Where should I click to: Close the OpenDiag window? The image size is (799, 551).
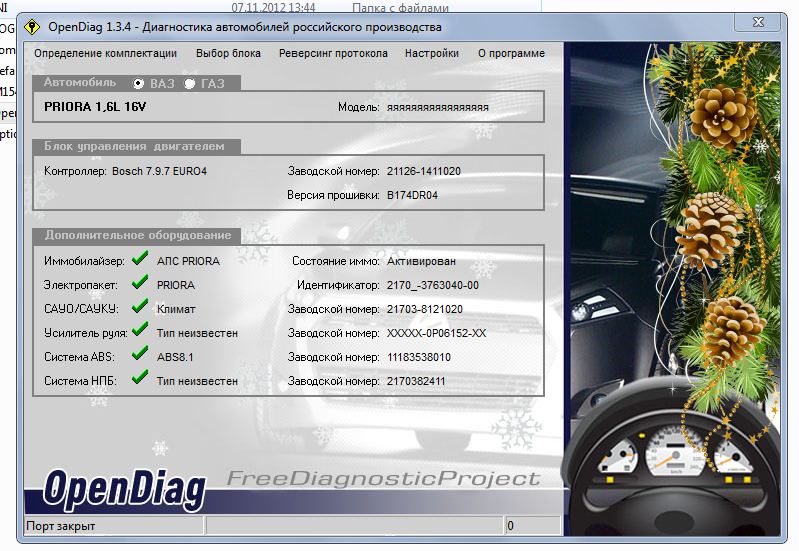pyautogui.click(x=758, y=22)
